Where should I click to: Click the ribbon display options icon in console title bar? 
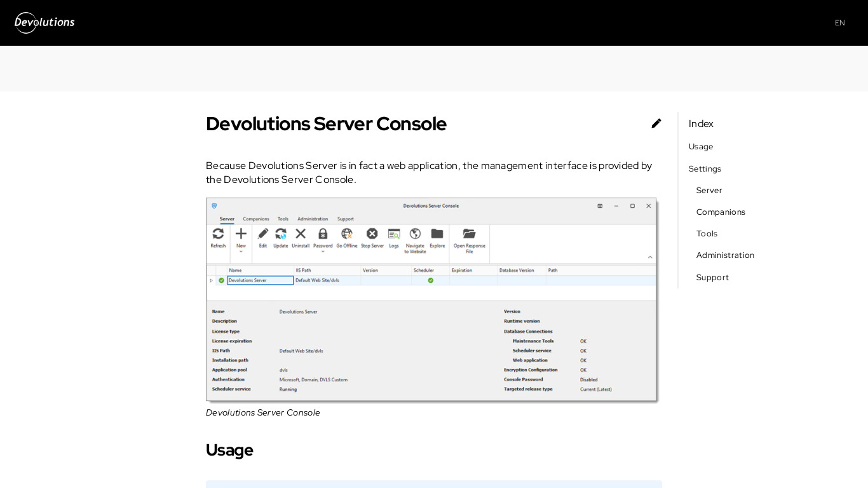click(x=600, y=206)
